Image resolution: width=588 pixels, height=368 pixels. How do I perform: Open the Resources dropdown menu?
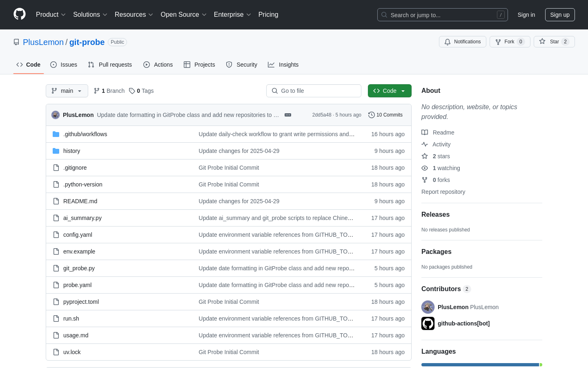coord(134,15)
